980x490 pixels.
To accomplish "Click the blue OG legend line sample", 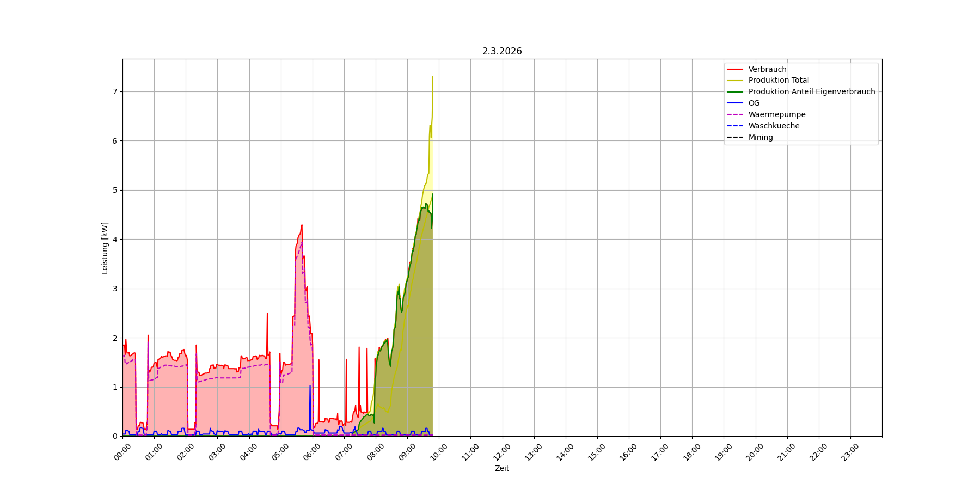I will click(x=735, y=103).
